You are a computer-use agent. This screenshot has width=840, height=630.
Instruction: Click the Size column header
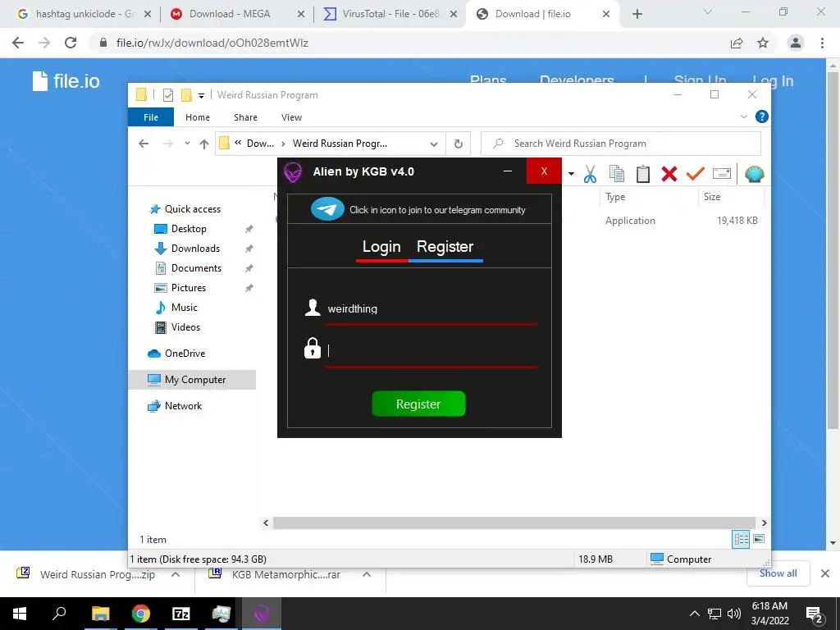[731, 197]
